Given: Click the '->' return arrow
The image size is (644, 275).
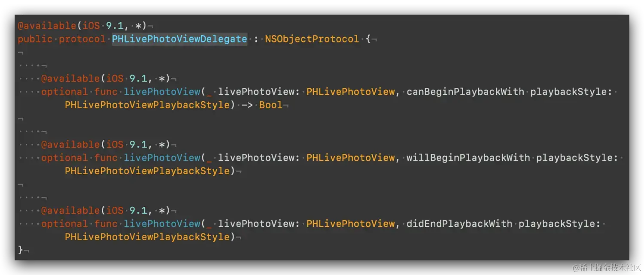Looking at the screenshot, I should point(247,105).
